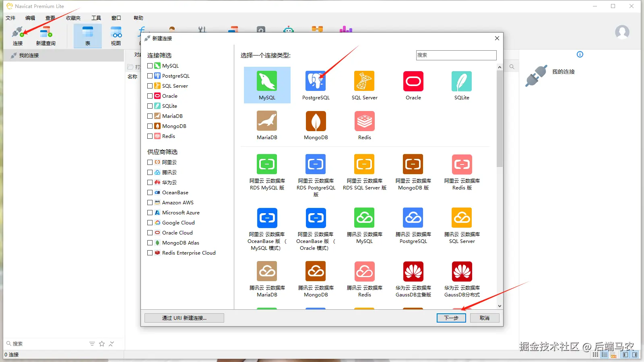Open the 视图 toolbar button
Image resolution: width=644 pixels, height=362 pixels.
[x=116, y=36]
